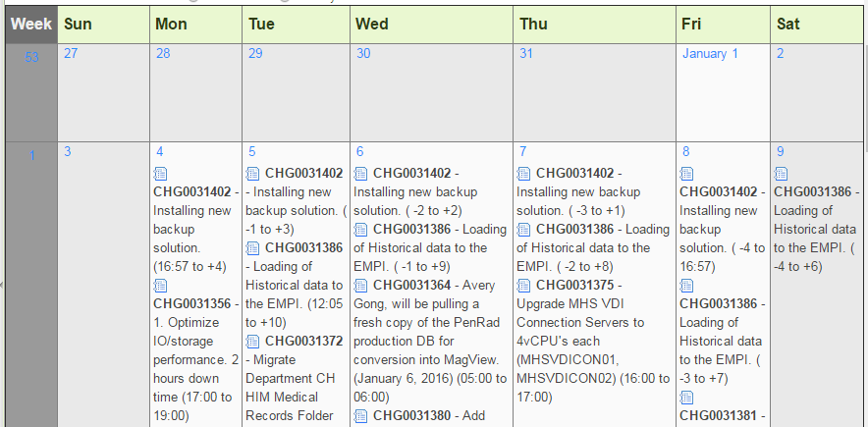Open the January 1 day link
This screenshot has height=427, width=868.
tap(710, 54)
